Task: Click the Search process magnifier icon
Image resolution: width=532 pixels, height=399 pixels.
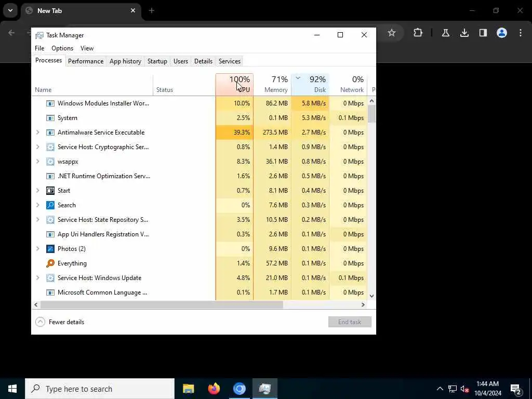Action: [x=50, y=205]
